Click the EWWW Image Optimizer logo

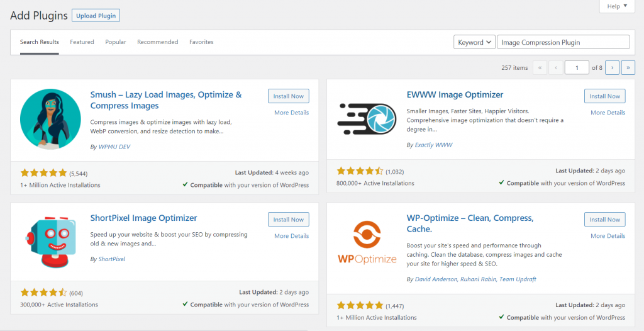[x=367, y=119]
